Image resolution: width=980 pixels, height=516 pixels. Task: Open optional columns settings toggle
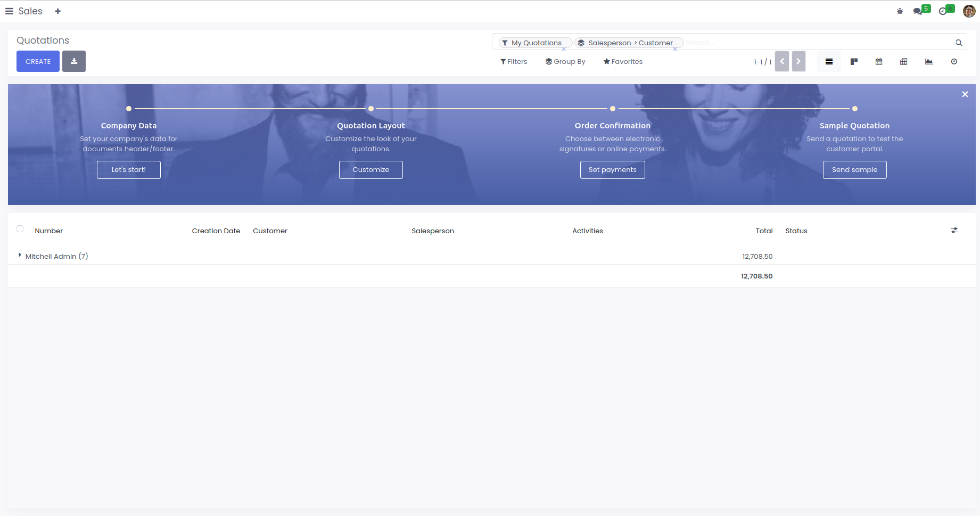[x=954, y=231]
